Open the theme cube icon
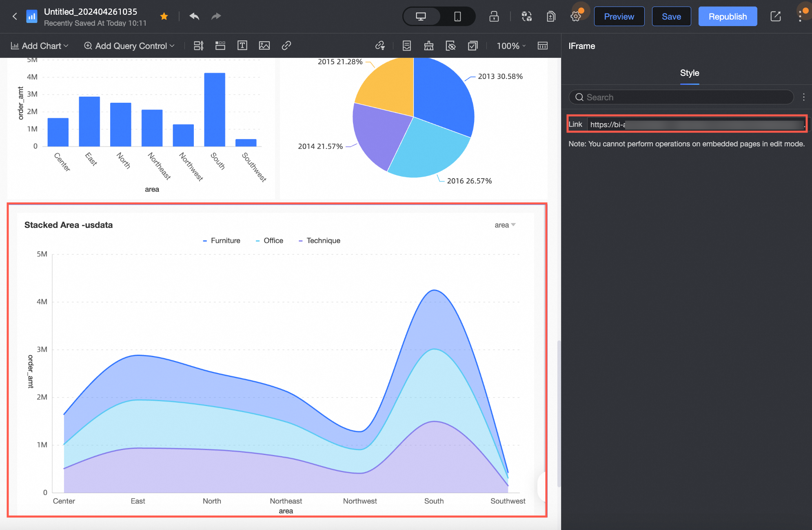Viewport: 812px width, 530px height. tap(527, 16)
